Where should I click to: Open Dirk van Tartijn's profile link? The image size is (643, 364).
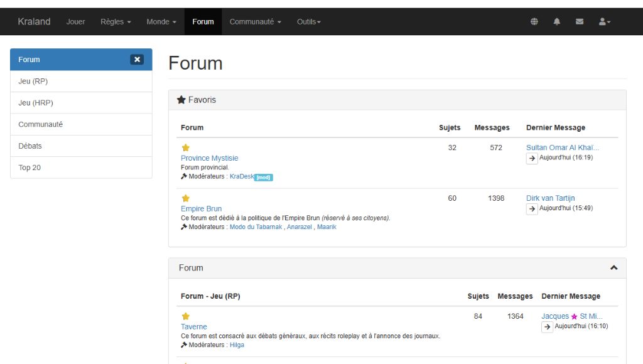pyautogui.click(x=550, y=198)
